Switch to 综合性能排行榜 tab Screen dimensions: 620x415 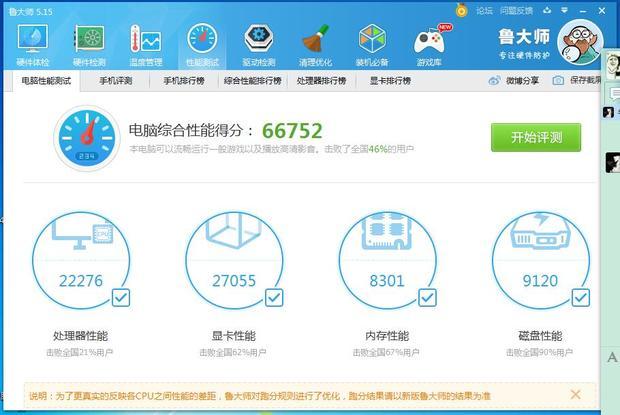pyautogui.click(x=253, y=81)
